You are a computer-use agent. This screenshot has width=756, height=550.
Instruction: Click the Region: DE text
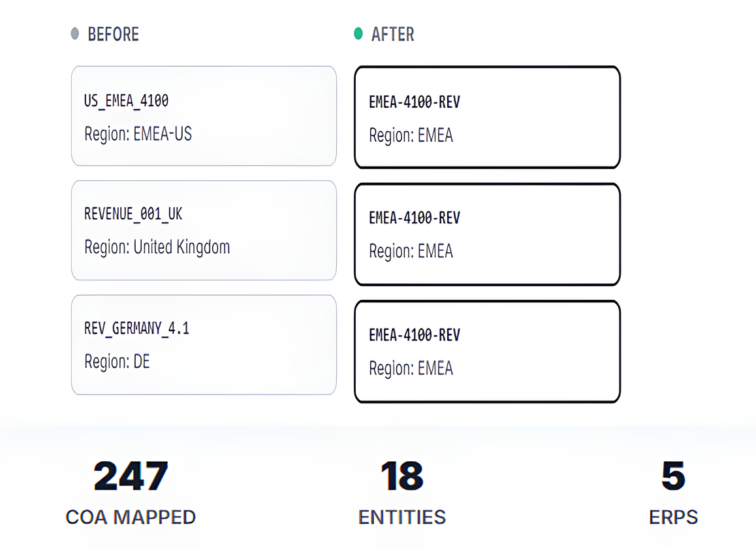(117, 361)
